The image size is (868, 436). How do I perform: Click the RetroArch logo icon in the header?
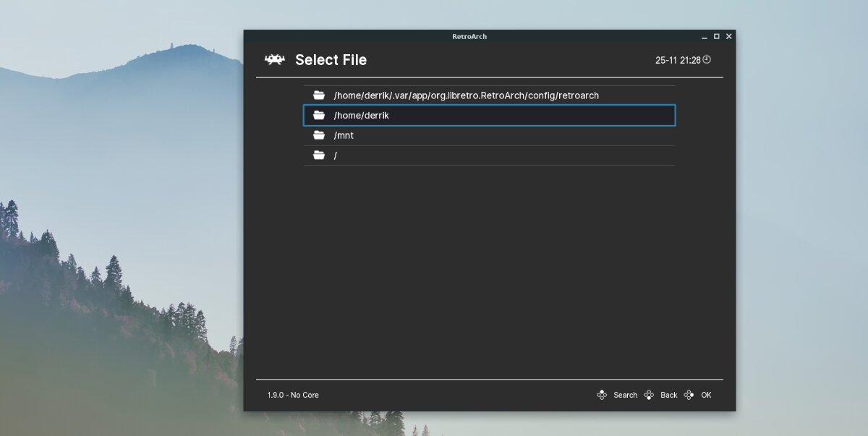[275, 60]
